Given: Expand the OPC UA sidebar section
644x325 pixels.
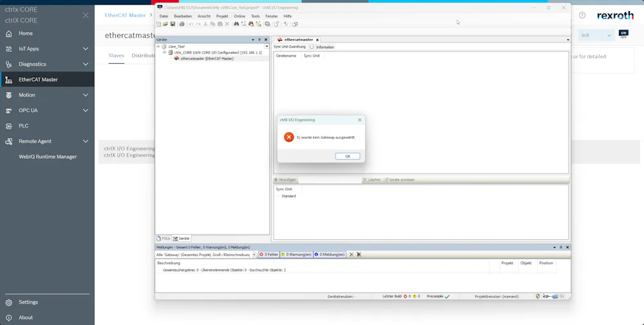Looking at the screenshot, I should coord(86,110).
